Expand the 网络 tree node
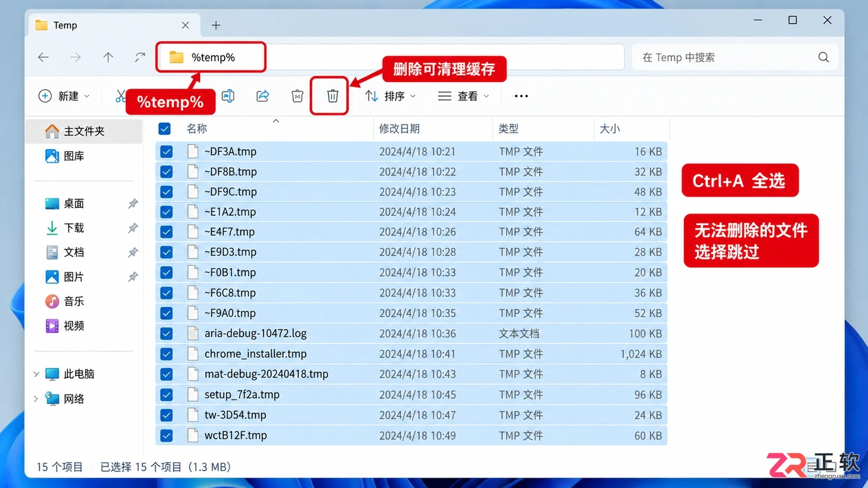 point(36,399)
